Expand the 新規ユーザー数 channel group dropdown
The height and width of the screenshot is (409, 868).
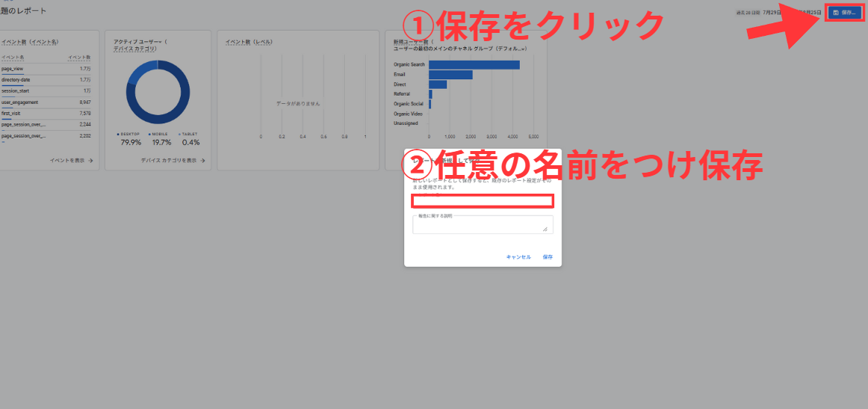click(x=523, y=49)
